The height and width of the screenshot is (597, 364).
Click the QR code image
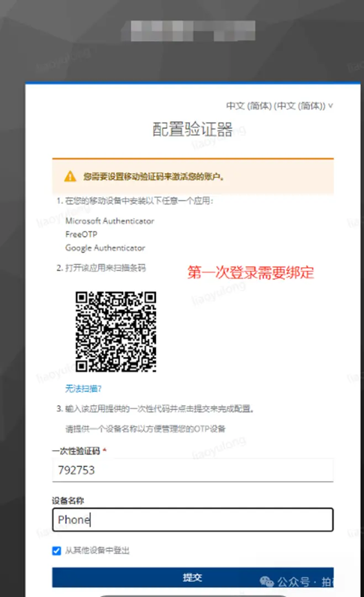click(x=116, y=331)
